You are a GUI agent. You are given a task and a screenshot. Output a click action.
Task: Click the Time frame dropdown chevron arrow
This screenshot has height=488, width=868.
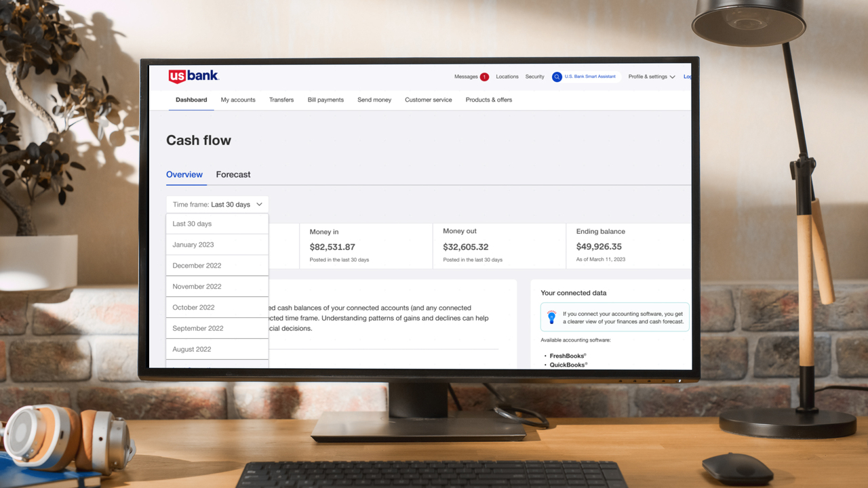260,205
